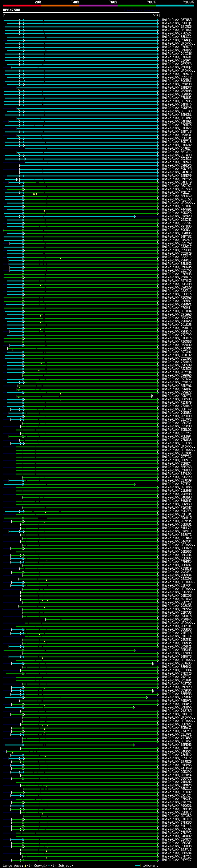Select the UniRef100_B9MZE5 label
The width and height of the screenshot is (197, 868).
click(177, 511)
